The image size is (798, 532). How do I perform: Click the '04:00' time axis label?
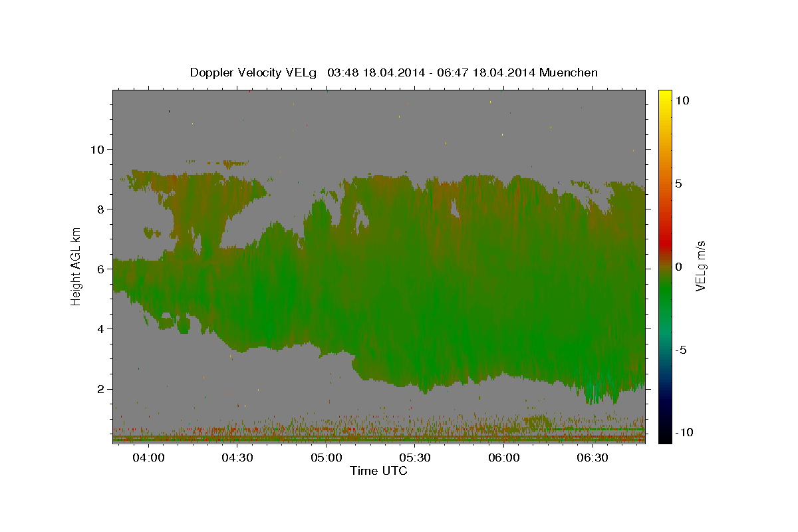coord(148,458)
